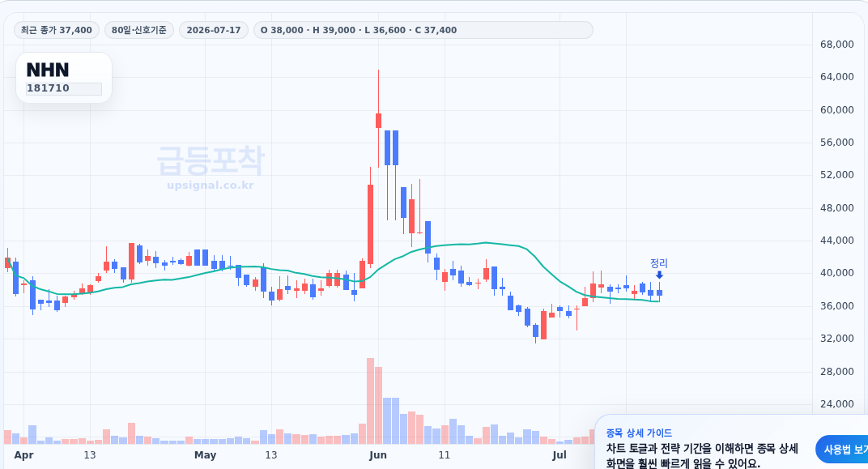Click the 52,000 price axis label
Screen dimensions: 868x469
point(837,175)
